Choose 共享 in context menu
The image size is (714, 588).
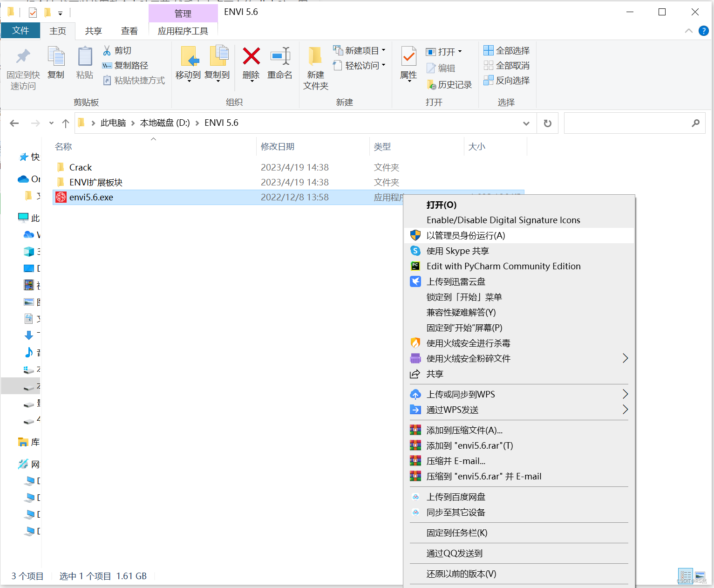(x=519, y=374)
